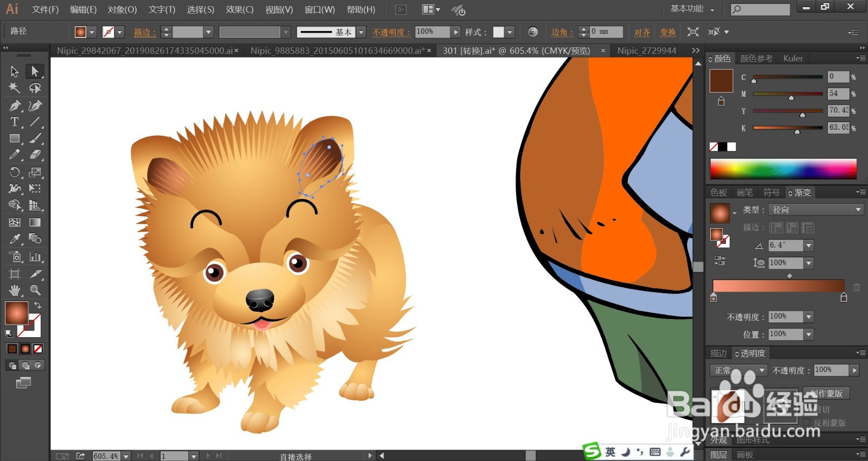
Task: Select the Gradient tool in toolbox
Action: click(35, 222)
